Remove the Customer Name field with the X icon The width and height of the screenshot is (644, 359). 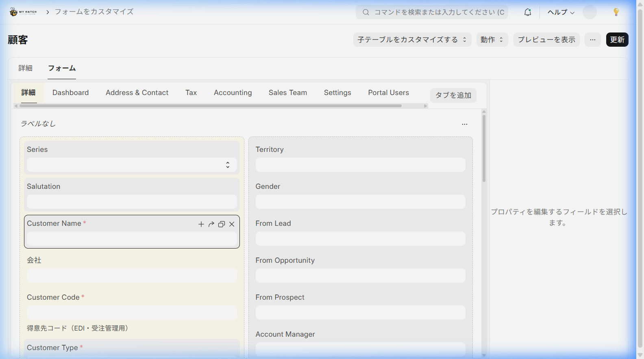click(x=232, y=224)
